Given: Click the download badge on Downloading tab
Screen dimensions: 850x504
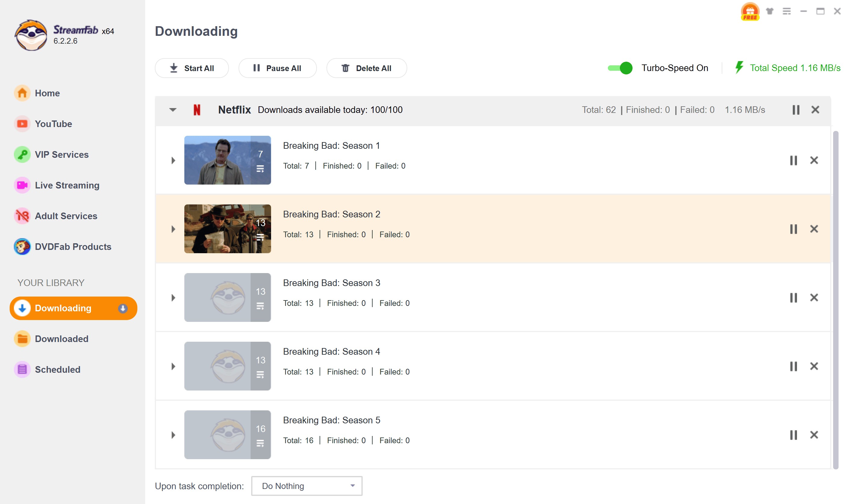Looking at the screenshot, I should click(x=123, y=308).
